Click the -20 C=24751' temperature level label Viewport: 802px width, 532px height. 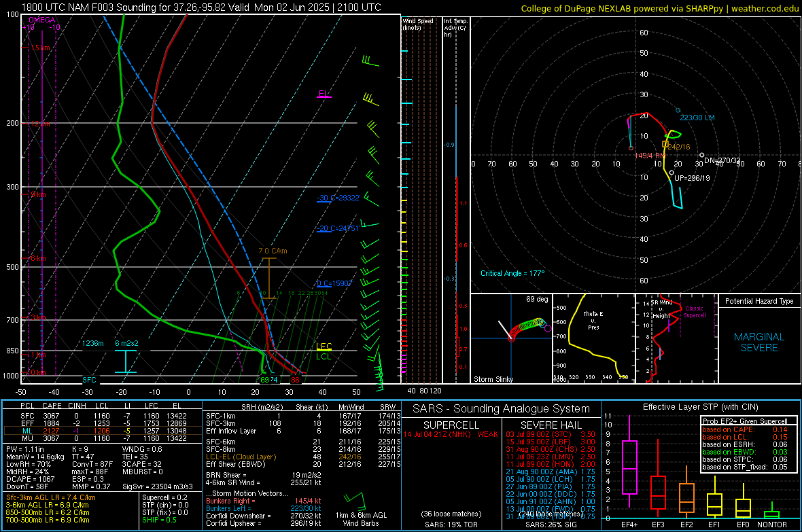338,229
